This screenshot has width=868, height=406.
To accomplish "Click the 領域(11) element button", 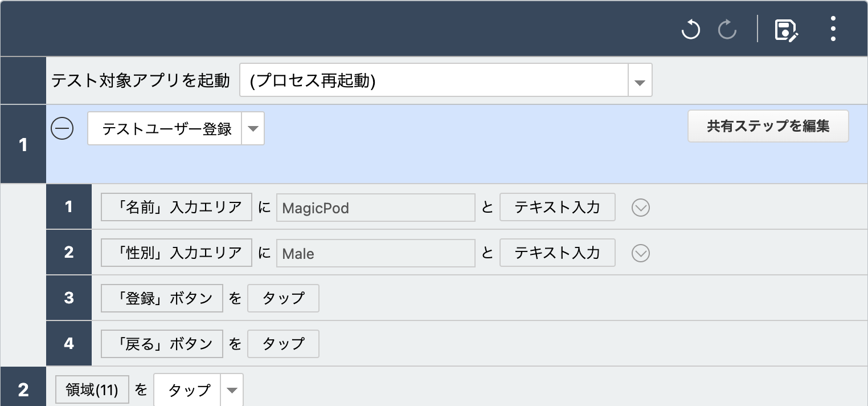I will click(92, 390).
